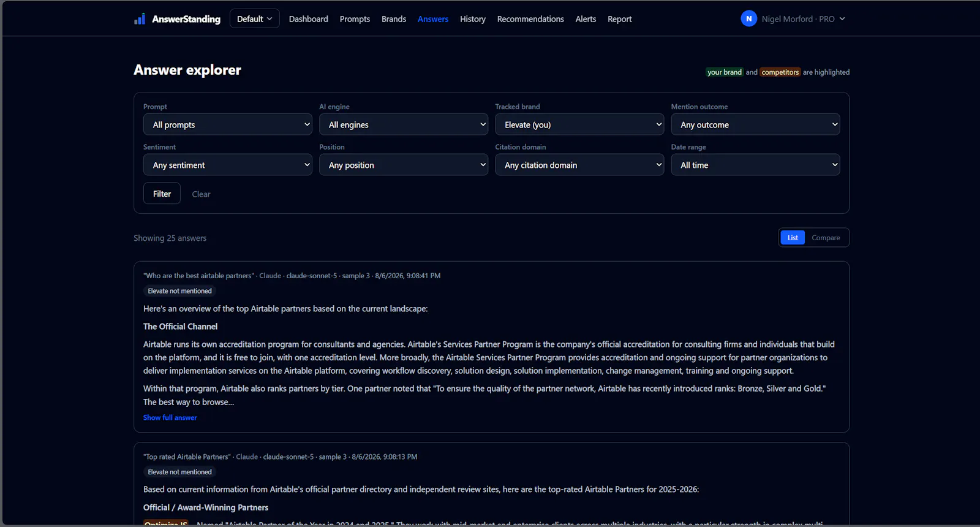Viewport: 980px width, 527px height.
Task: Click 'The Official Channel' subheading
Action: (x=180, y=327)
